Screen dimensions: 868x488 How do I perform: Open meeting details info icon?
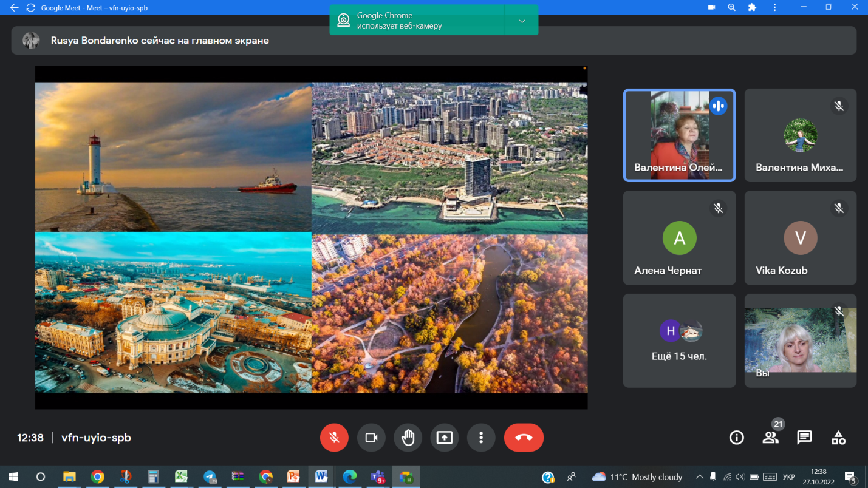pos(736,438)
